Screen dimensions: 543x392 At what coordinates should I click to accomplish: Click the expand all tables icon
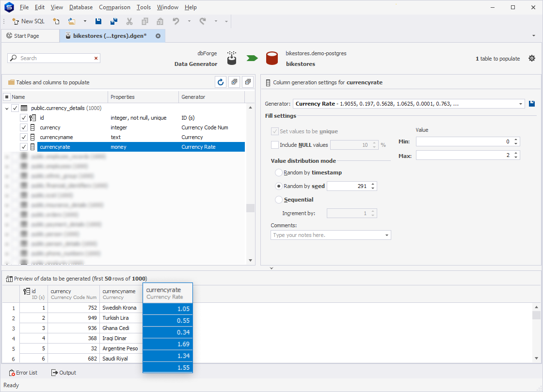click(x=235, y=82)
